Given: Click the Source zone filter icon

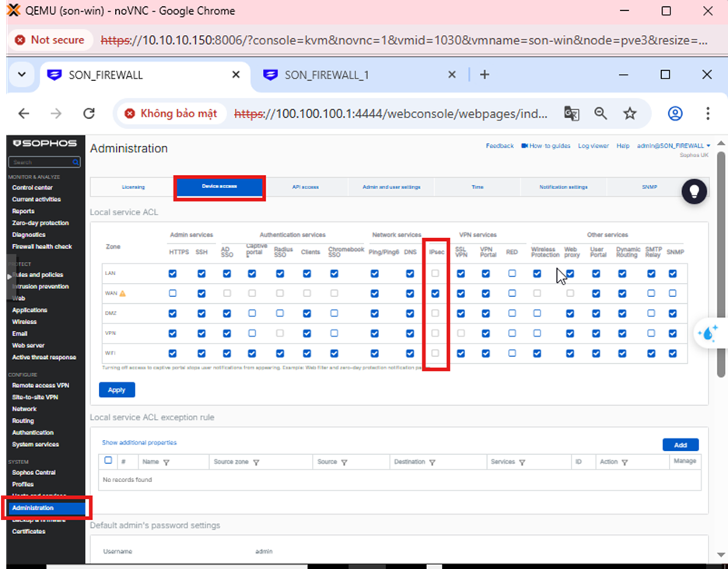Looking at the screenshot, I should click(x=256, y=462).
